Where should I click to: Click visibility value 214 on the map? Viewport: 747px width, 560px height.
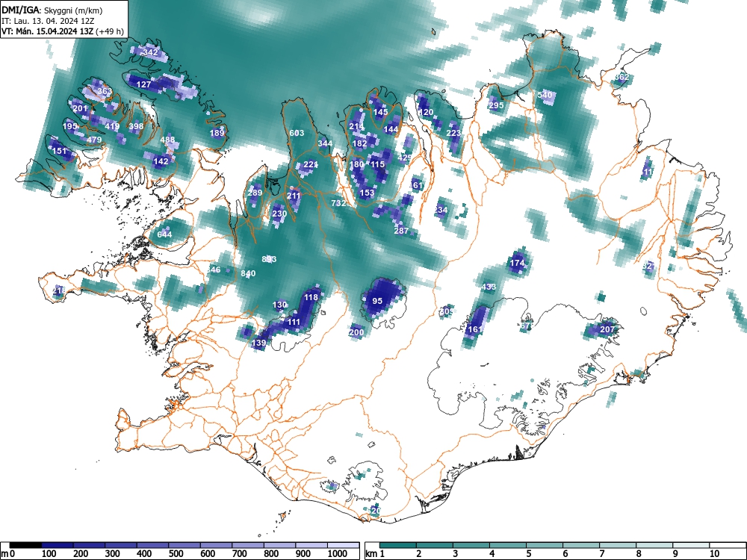pos(356,127)
